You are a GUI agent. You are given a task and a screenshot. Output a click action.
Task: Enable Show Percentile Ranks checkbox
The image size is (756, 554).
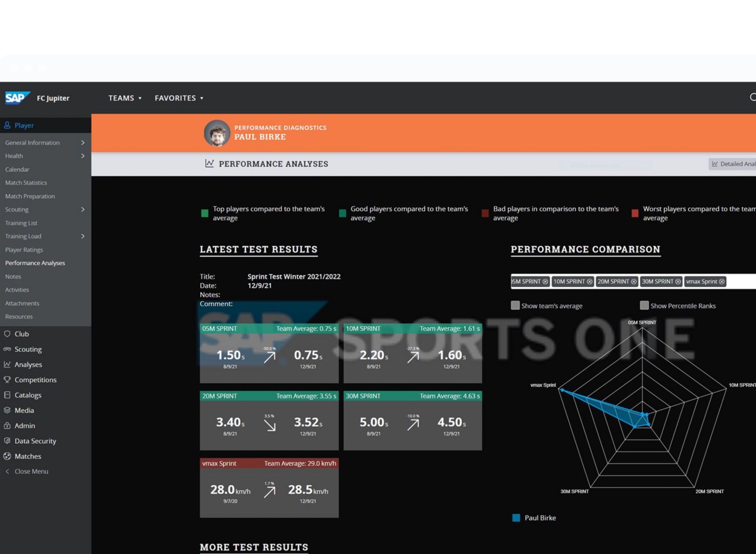point(644,305)
